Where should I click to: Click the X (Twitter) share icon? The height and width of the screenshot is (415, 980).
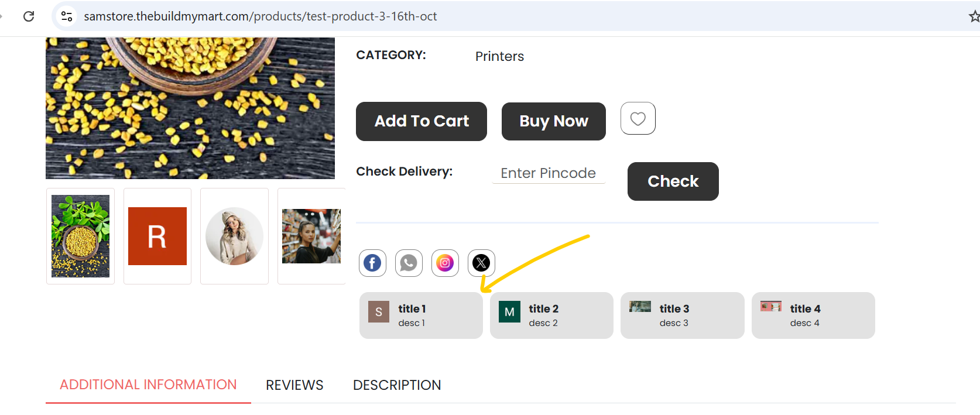click(x=481, y=263)
